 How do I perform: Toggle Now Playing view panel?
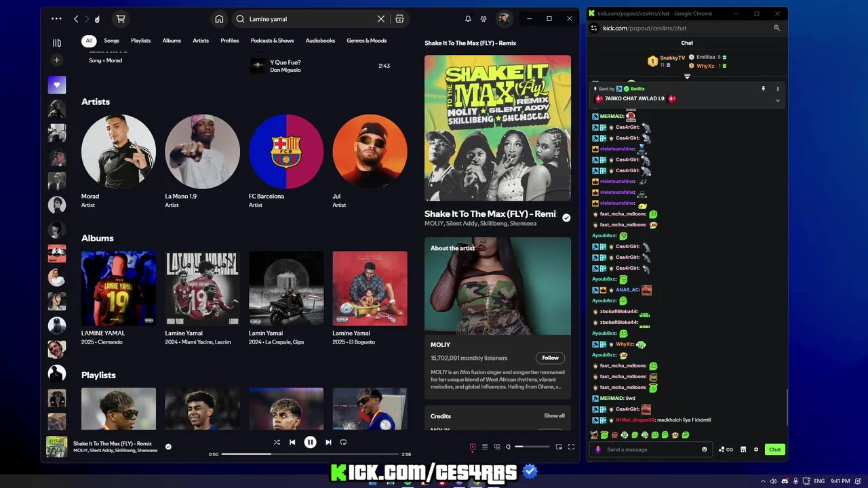tap(473, 447)
